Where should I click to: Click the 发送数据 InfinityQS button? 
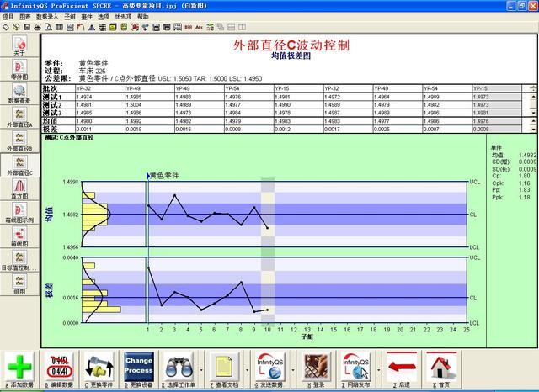pos(270,370)
